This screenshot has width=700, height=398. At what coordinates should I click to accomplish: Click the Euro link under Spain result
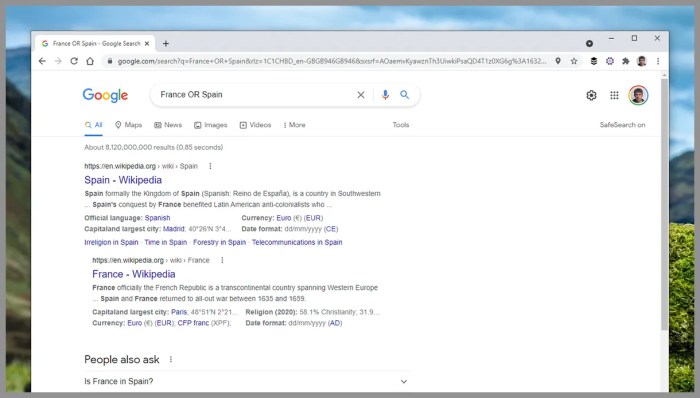pyautogui.click(x=284, y=218)
